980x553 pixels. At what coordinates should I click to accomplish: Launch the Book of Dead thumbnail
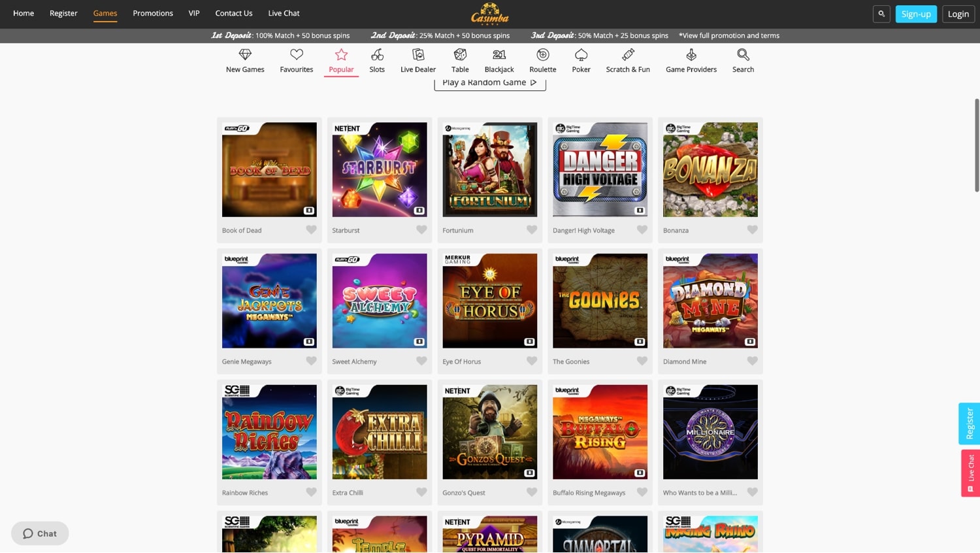(269, 169)
